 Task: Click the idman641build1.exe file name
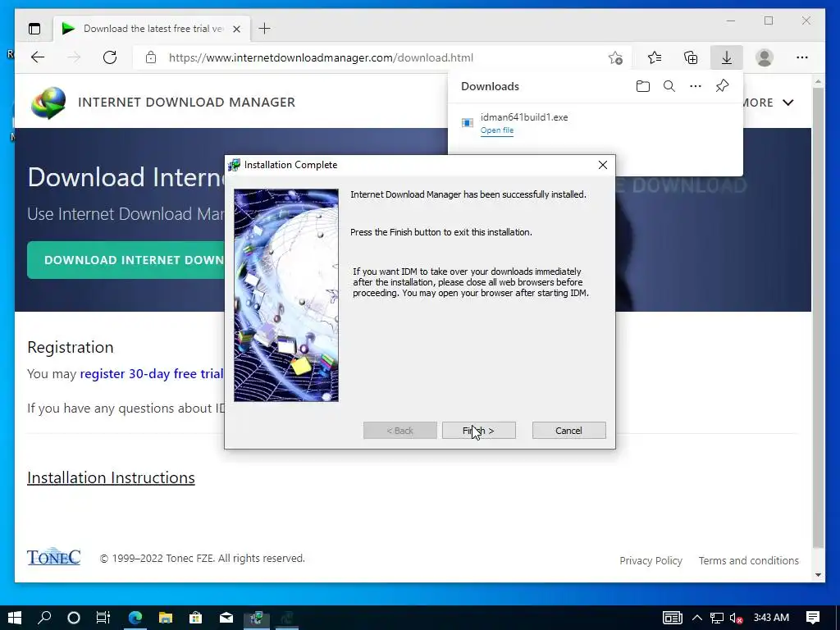click(x=524, y=116)
